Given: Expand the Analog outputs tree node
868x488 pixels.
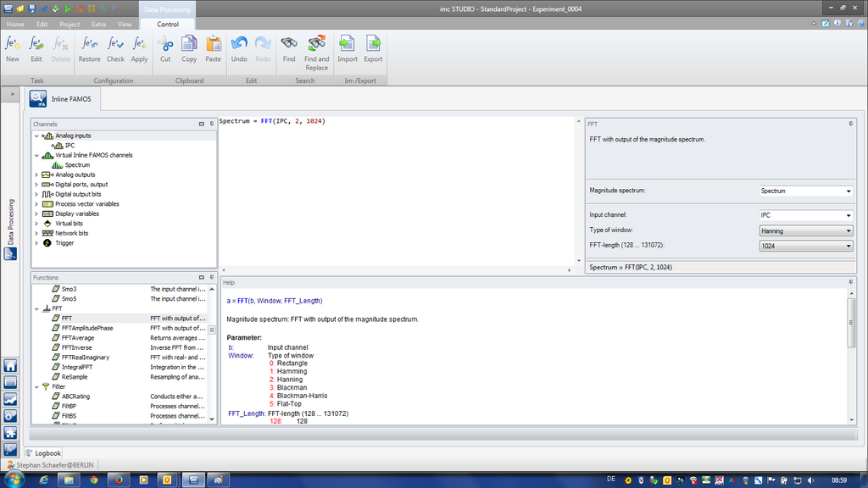Looking at the screenshot, I should [36, 175].
